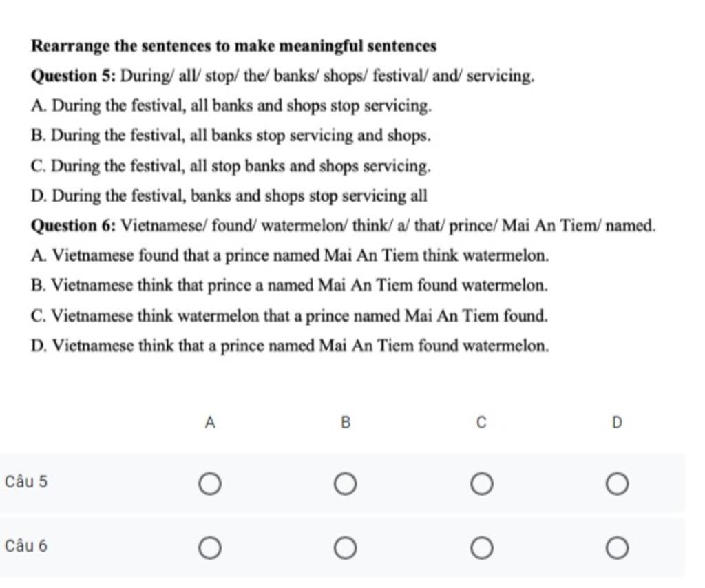Select option C for Câu 6
This screenshot has height=588, width=705.
(481, 549)
